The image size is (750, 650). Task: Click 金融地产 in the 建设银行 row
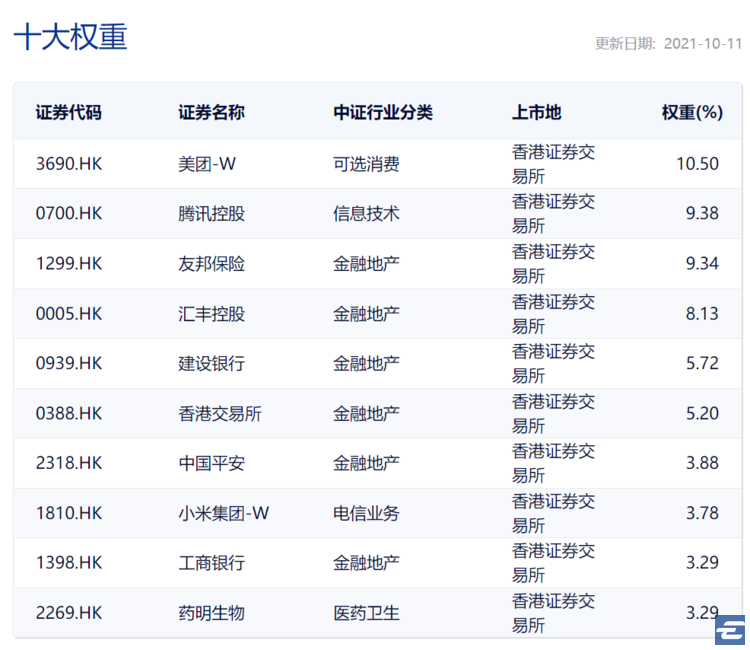pos(366,364)
